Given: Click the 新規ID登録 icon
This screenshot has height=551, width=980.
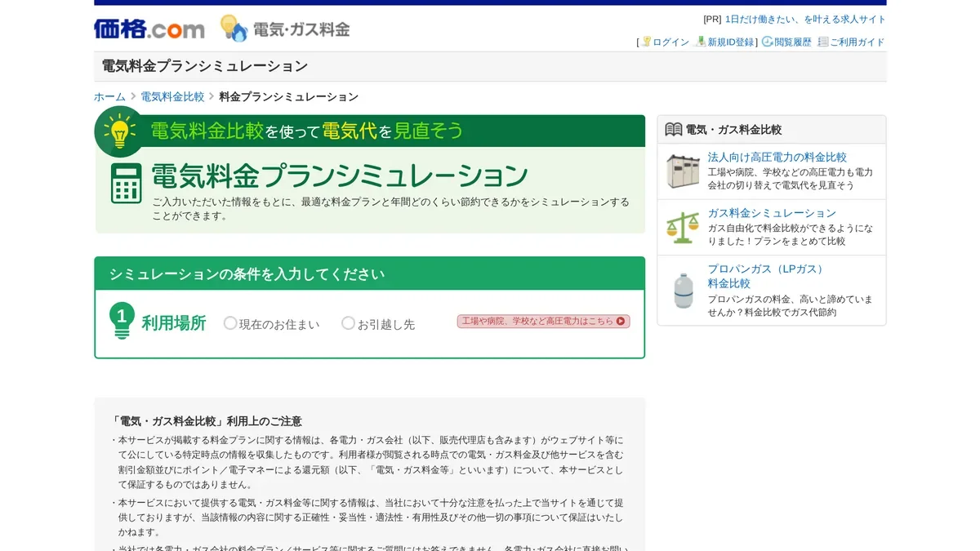Looking at the screenshot, I should 701,42.
